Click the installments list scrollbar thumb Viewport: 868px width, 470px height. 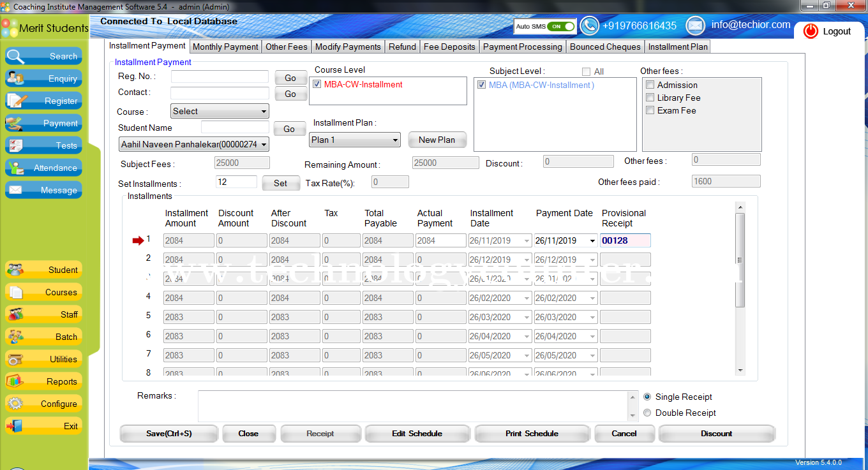click(740, 260)
